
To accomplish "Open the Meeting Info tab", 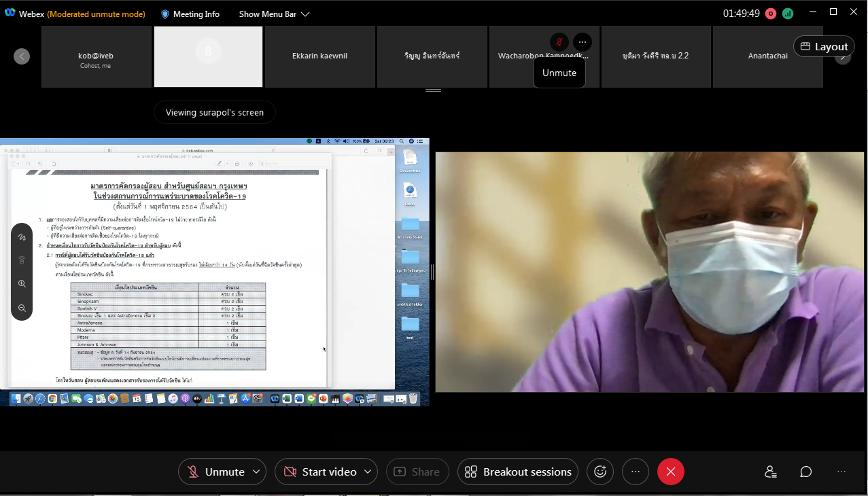I will (x=190, y=14).
